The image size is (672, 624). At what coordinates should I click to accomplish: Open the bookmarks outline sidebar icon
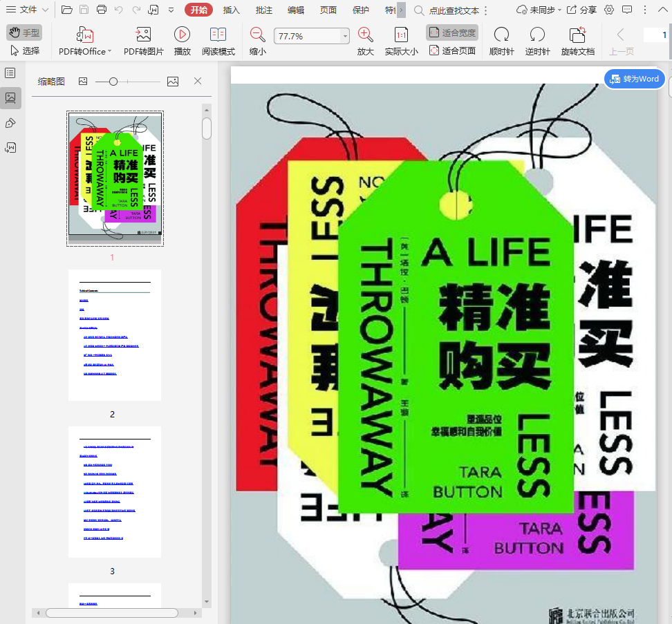click(x=10, y=73)
